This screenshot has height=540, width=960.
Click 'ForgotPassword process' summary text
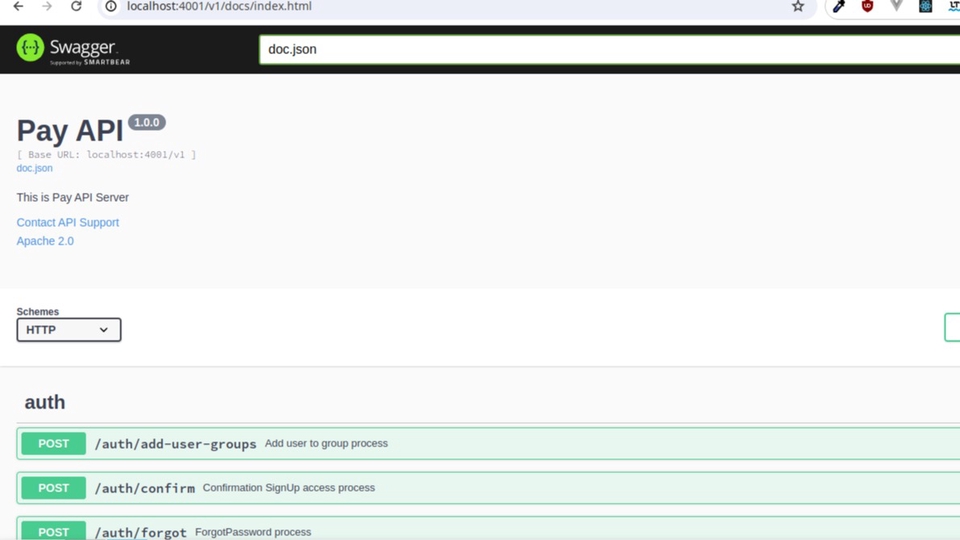[x=253, y=532]
